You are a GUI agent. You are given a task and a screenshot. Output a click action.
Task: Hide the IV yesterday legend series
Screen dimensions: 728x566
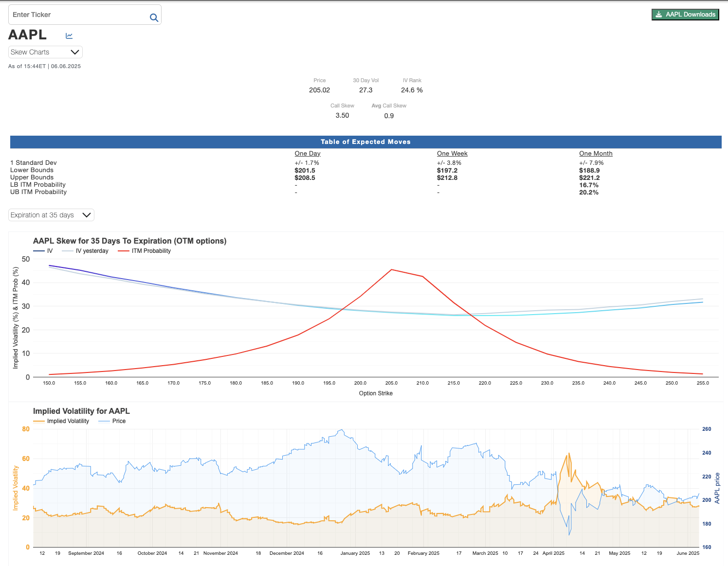point(86,251)
